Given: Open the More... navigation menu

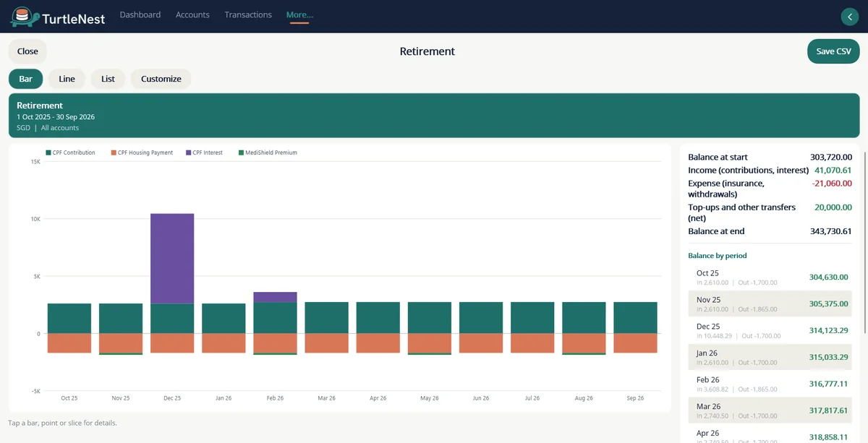Looking at the screenshot, I should coord(299,14).
